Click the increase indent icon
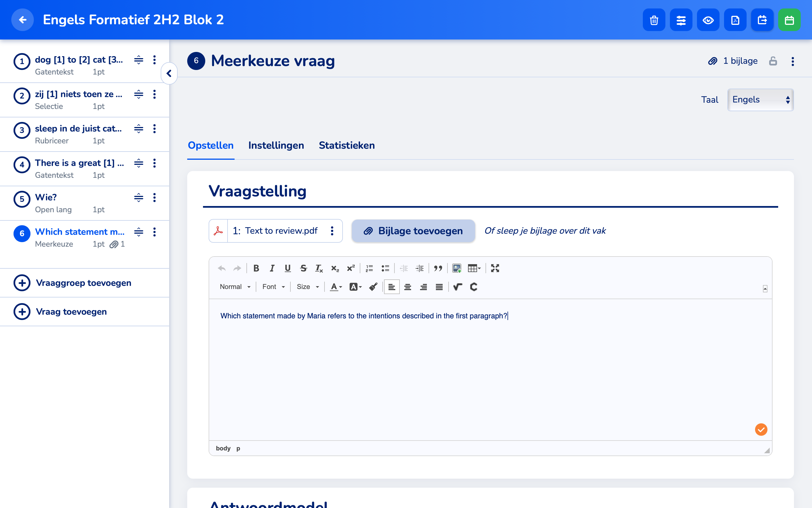 [420, 268]
